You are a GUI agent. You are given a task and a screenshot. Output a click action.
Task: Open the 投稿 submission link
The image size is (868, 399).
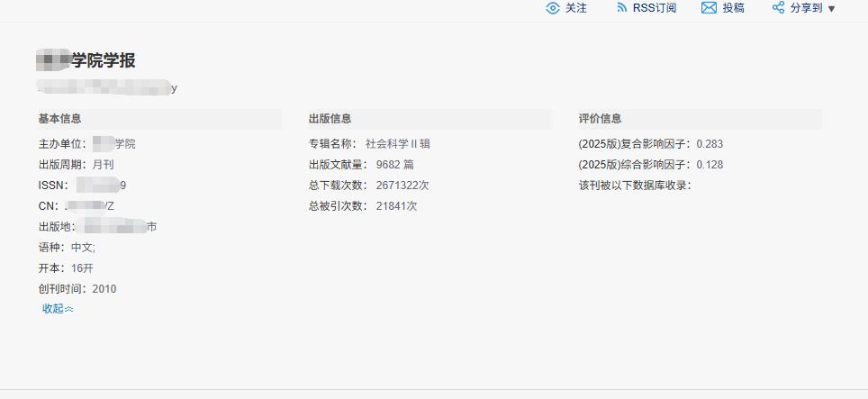point(734,8)
